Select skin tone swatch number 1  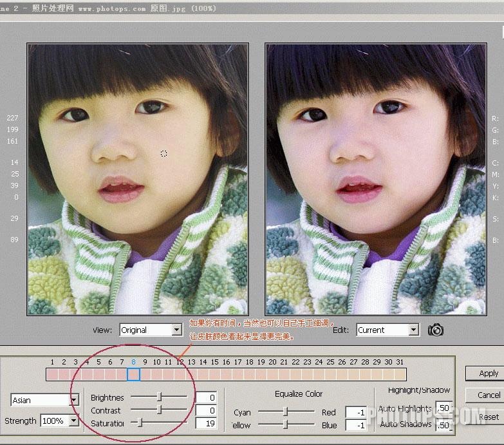click(x=52, y=375)
